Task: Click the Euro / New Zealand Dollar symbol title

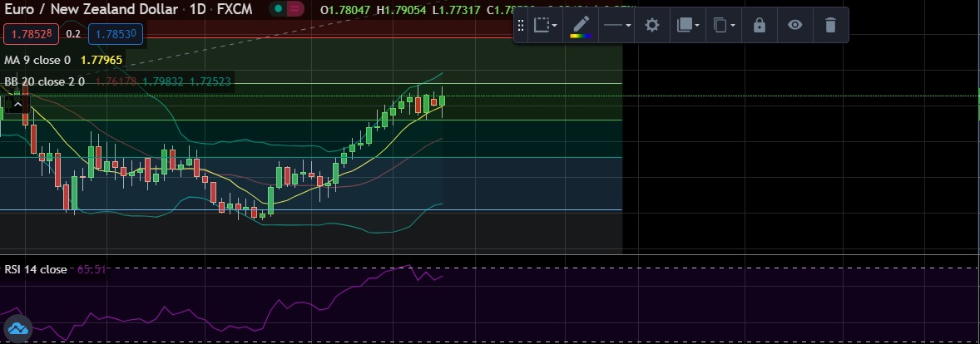Action: (x=92, y=9)
